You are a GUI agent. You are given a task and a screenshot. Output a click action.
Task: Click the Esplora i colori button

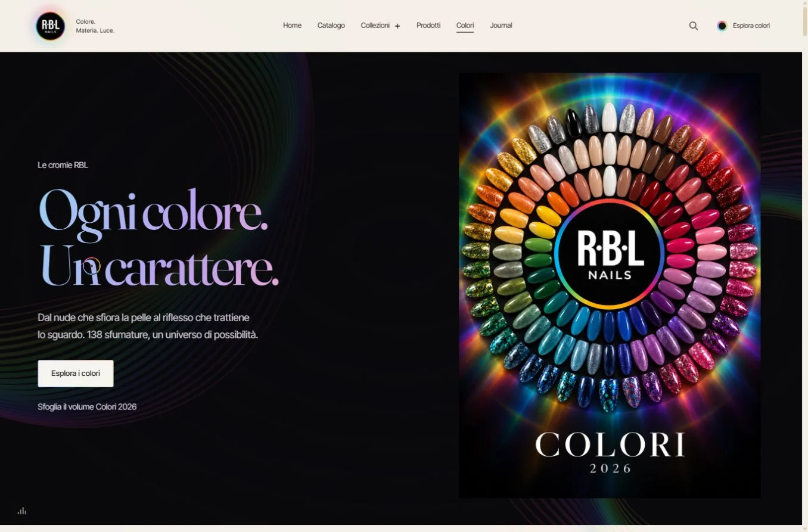point(76,374)
